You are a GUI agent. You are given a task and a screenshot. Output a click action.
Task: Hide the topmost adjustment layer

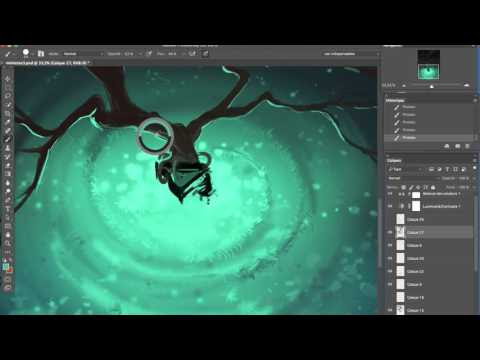click(390, 194)
